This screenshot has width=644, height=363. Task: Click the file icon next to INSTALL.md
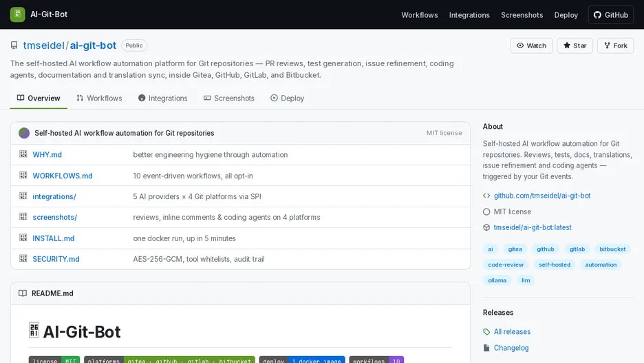pyautogui.click(x=23, y=238)
